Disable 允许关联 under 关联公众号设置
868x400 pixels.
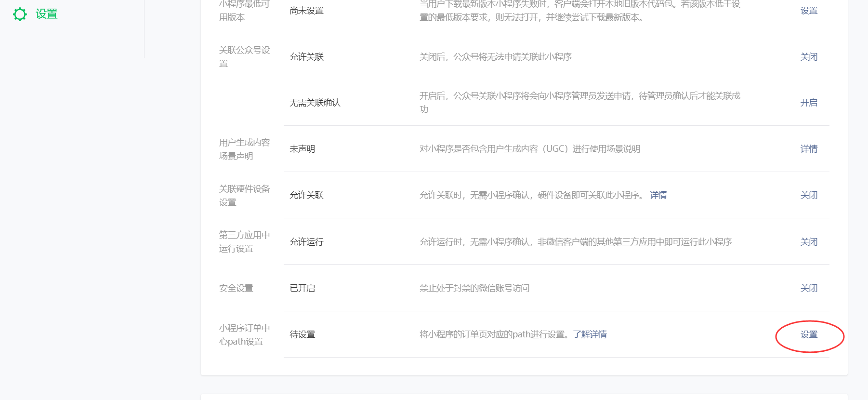coord(809,57)
